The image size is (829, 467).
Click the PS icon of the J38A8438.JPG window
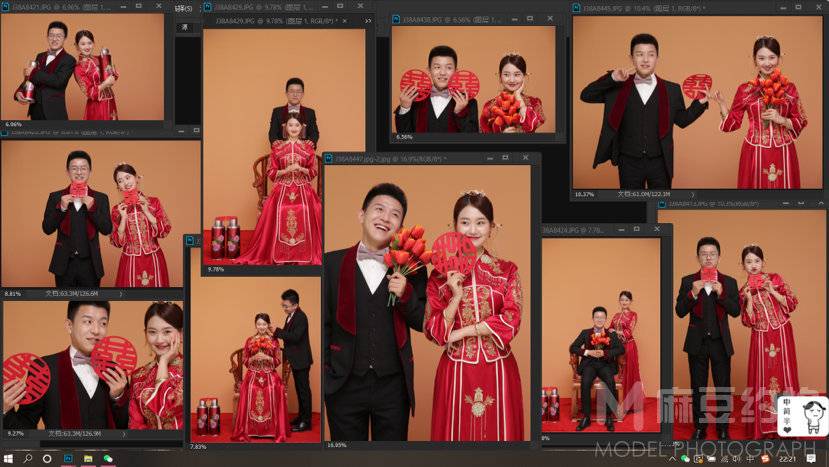(x=396, y=19)
